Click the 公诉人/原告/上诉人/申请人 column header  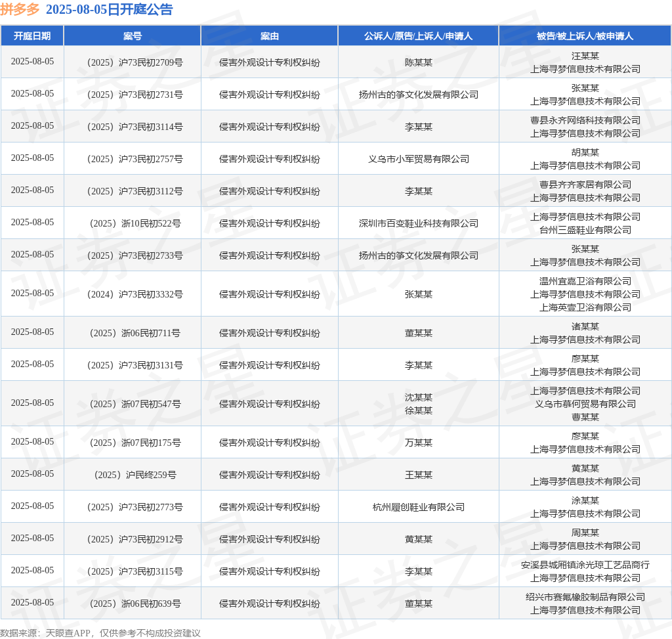click(418, 36)
